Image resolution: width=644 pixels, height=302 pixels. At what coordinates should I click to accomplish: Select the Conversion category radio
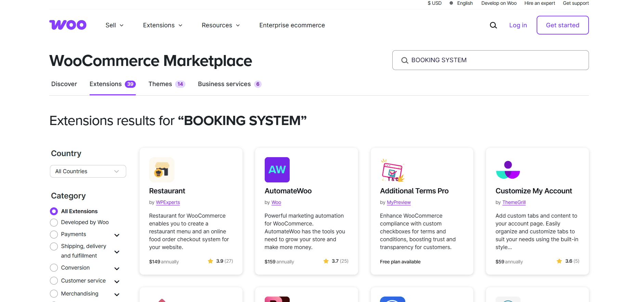coord(54,268)
